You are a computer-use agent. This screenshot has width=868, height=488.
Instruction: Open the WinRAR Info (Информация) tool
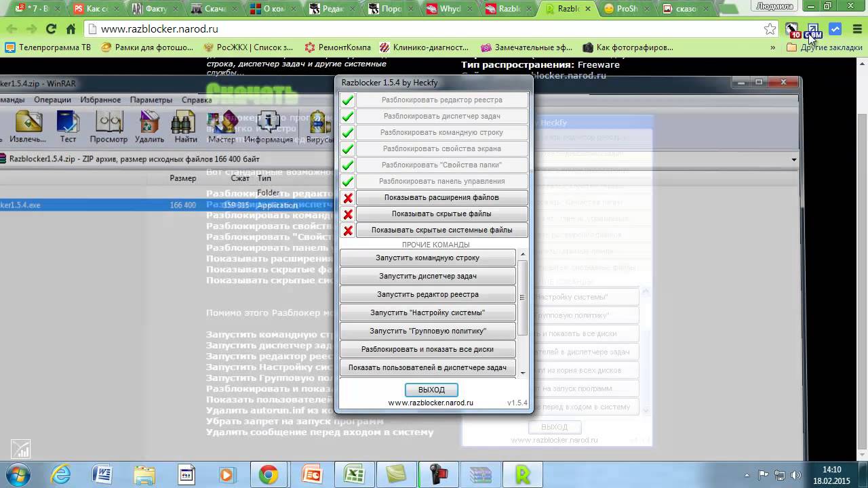coord(269,127)
